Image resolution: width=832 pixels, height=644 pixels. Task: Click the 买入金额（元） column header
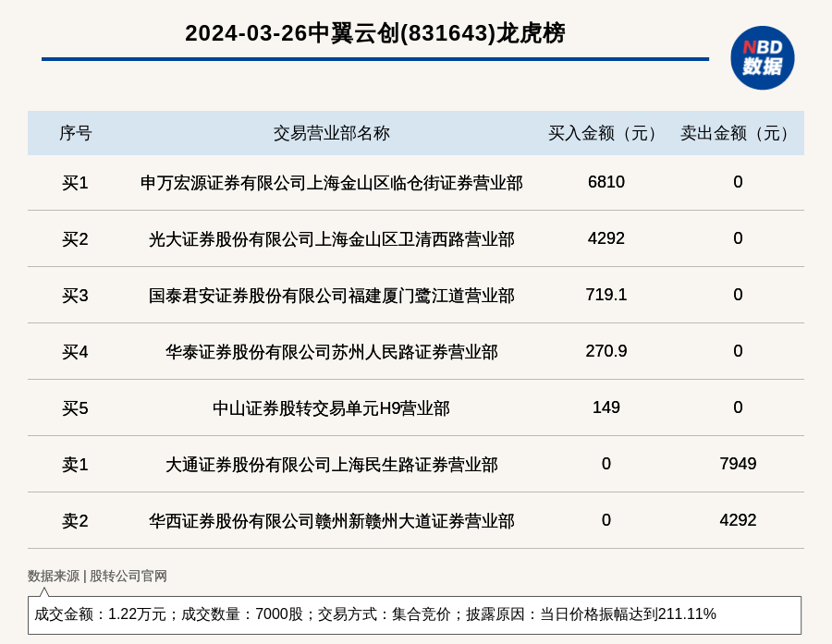tap(606, 133)
